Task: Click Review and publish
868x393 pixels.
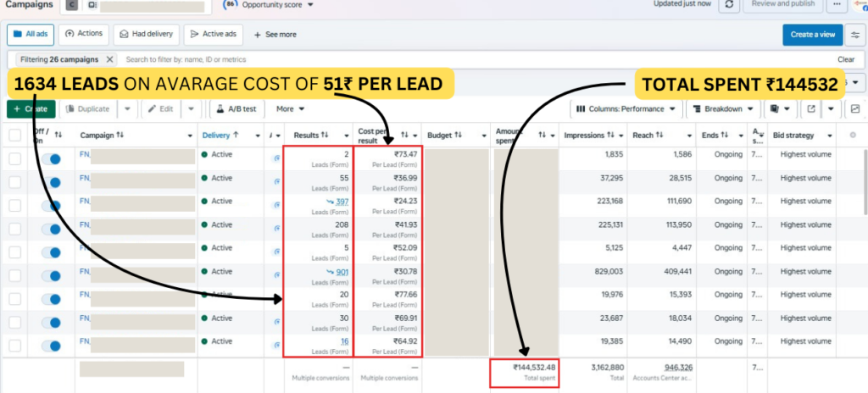Action: 782,4
